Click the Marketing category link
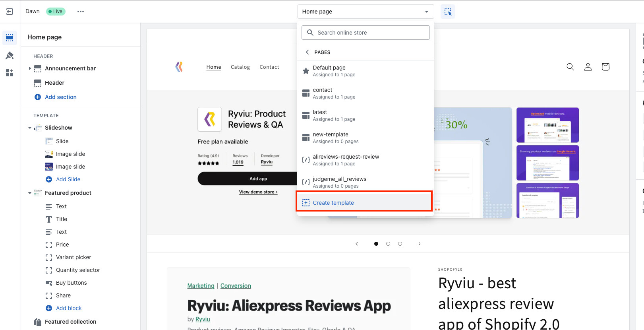Viewport: 644px width, 330px height. pyautogui.click(x=201, y=286)
